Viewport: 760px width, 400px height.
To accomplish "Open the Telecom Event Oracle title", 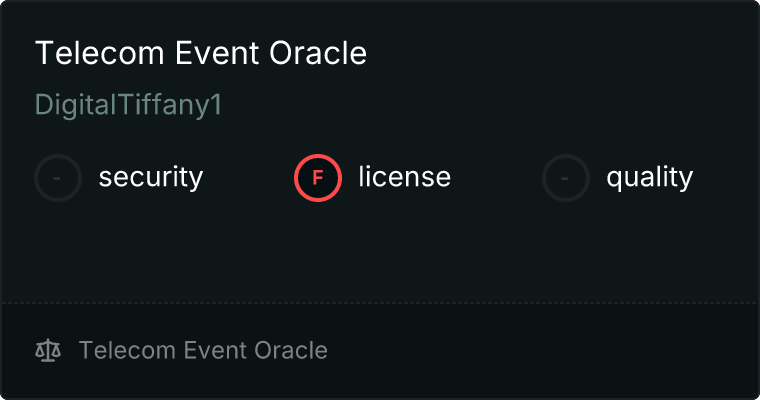I will 201,54.
